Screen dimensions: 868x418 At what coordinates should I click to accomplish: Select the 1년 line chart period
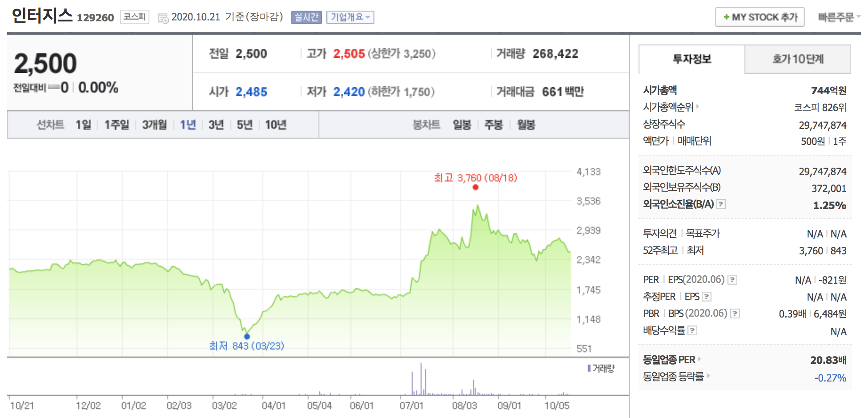[188, 125]
